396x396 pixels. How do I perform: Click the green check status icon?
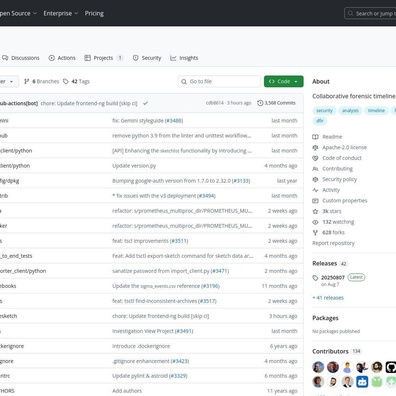click(x=145, y=103)
